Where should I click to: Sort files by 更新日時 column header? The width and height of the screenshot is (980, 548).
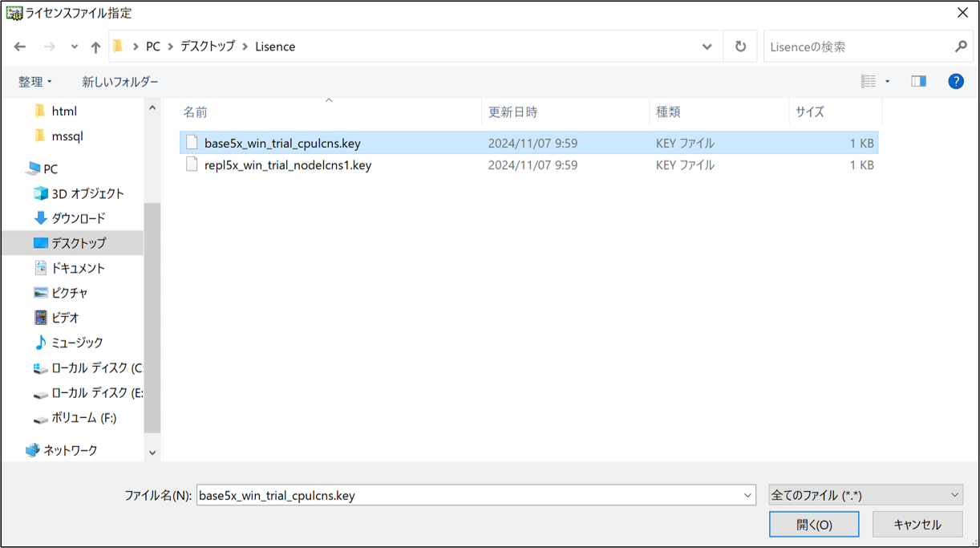(x=513, y=112)
